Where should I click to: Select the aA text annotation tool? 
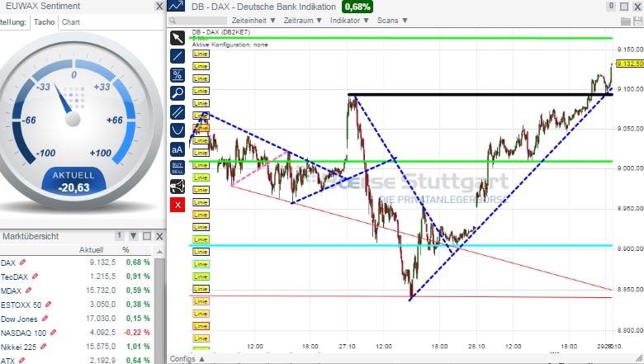click(178, 149)
